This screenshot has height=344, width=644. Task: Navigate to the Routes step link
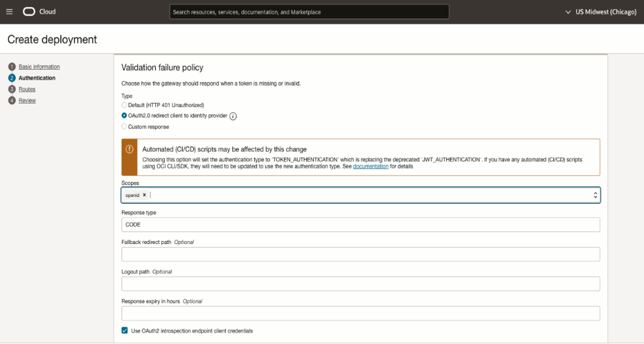pos(26,89)
